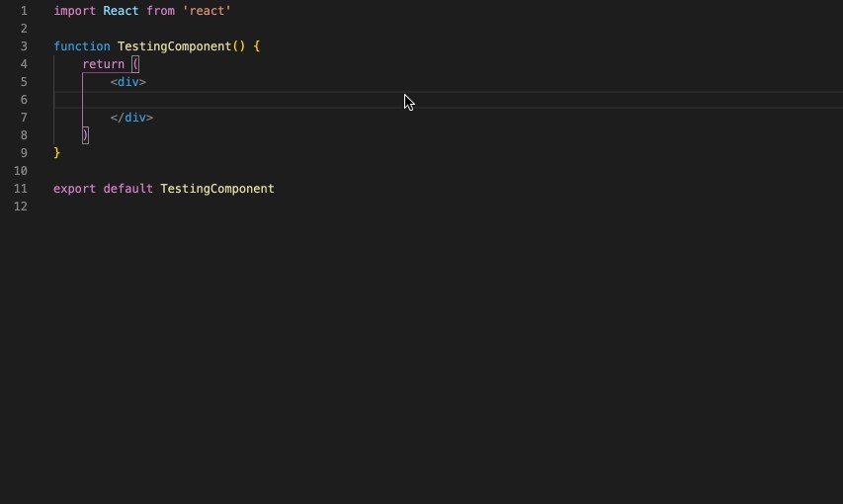This screenshot has height=504, width=843.
Task: Click the 'export' keyword on line 11
Action: click(75, 189)
